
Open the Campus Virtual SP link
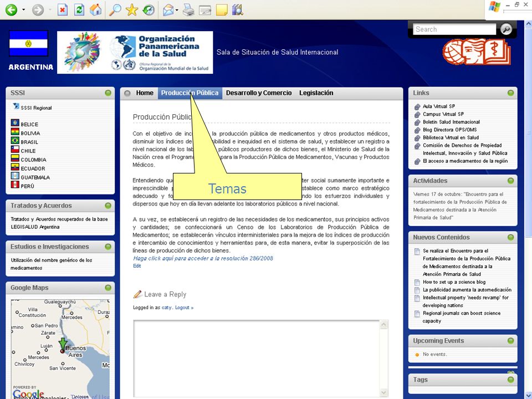point(443,114)
